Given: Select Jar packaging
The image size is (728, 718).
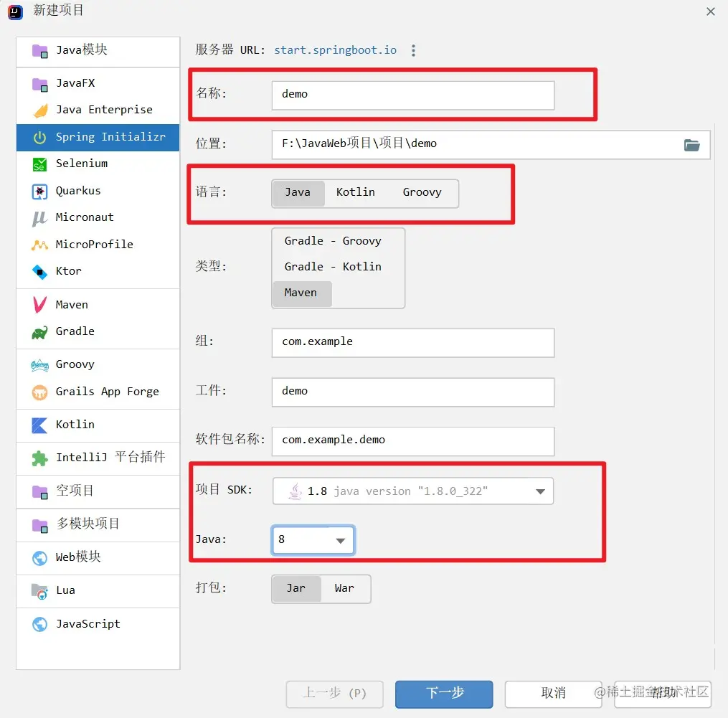Looking at the screenshot, I should coord(296,588).
